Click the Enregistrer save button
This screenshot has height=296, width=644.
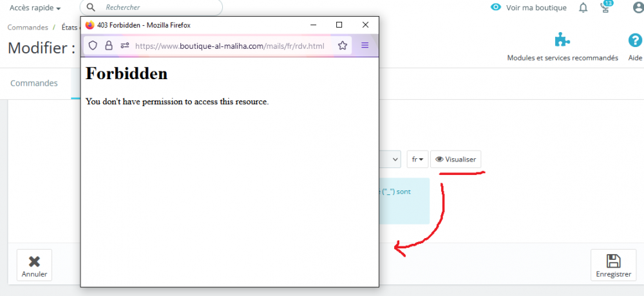[613, 265]
